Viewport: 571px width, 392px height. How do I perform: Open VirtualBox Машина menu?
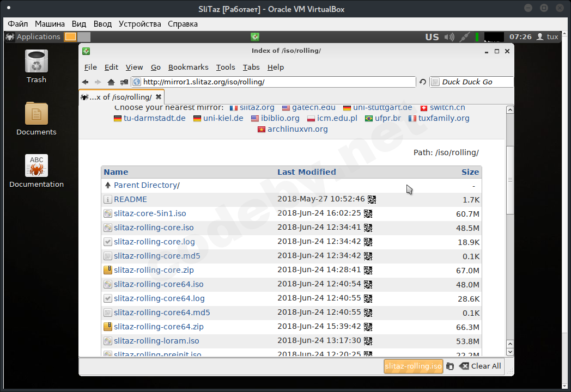pyautogui.click(x=50, y=24)
